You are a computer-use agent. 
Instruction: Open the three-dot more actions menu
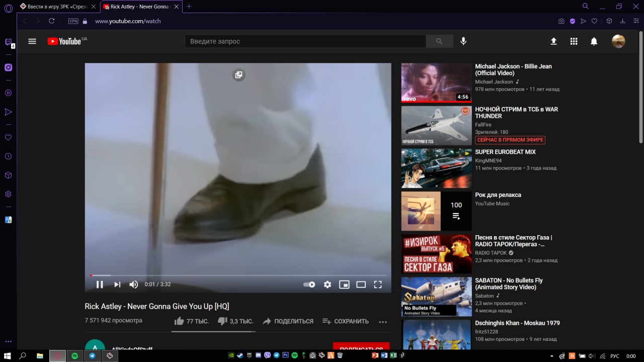(383, 322)
